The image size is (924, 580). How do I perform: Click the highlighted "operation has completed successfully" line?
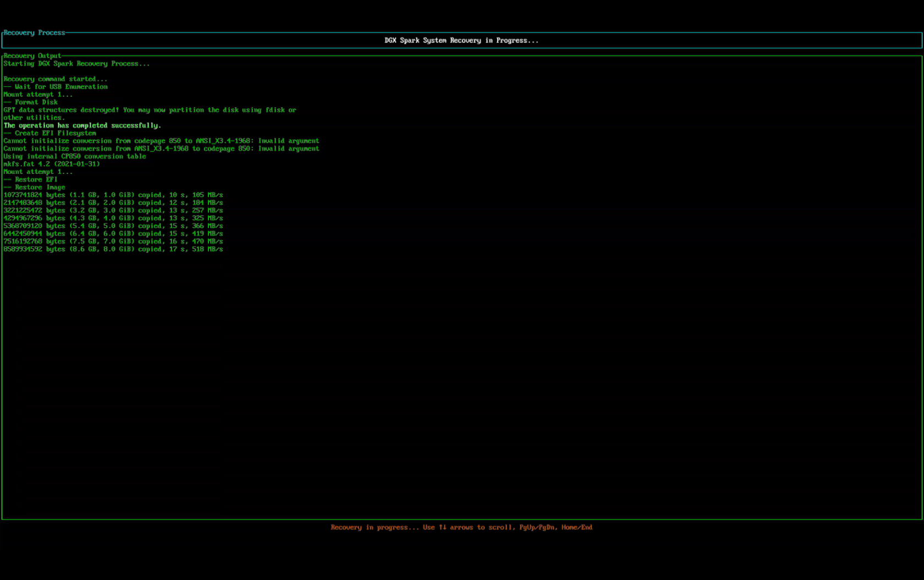82,125
